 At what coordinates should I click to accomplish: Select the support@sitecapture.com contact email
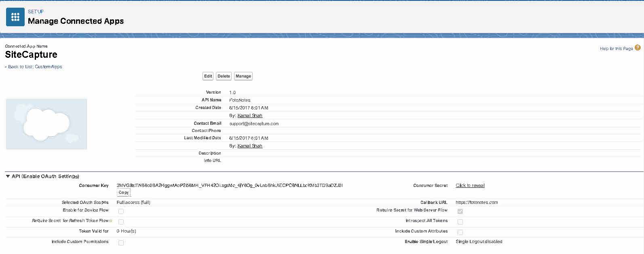(254, 124)
